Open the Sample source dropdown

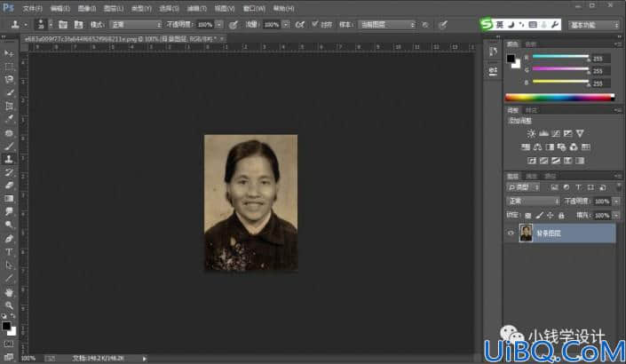(386, 25)
